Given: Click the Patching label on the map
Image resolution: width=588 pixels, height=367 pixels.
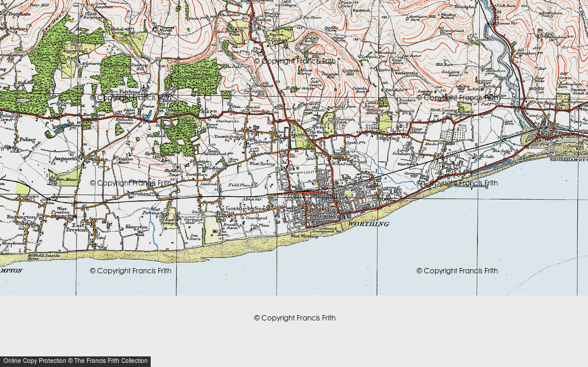Looking at the screenshot, I should tap(129, 91).
